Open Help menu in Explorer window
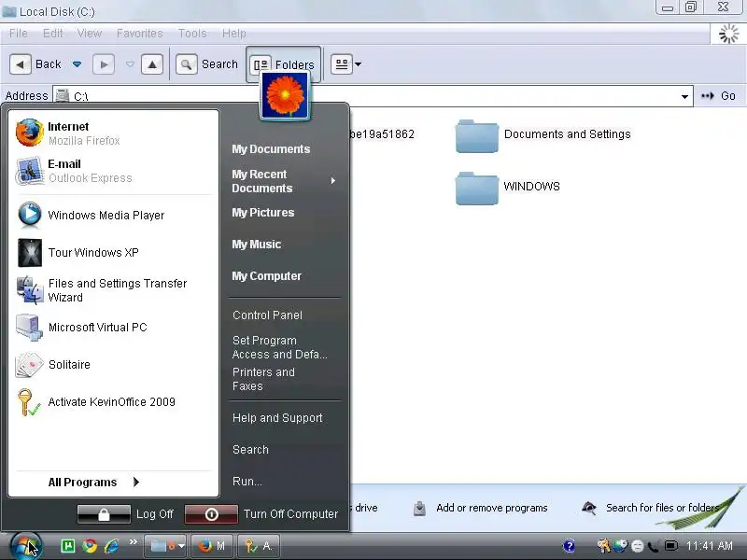The image size is (747, 560). 234,34
